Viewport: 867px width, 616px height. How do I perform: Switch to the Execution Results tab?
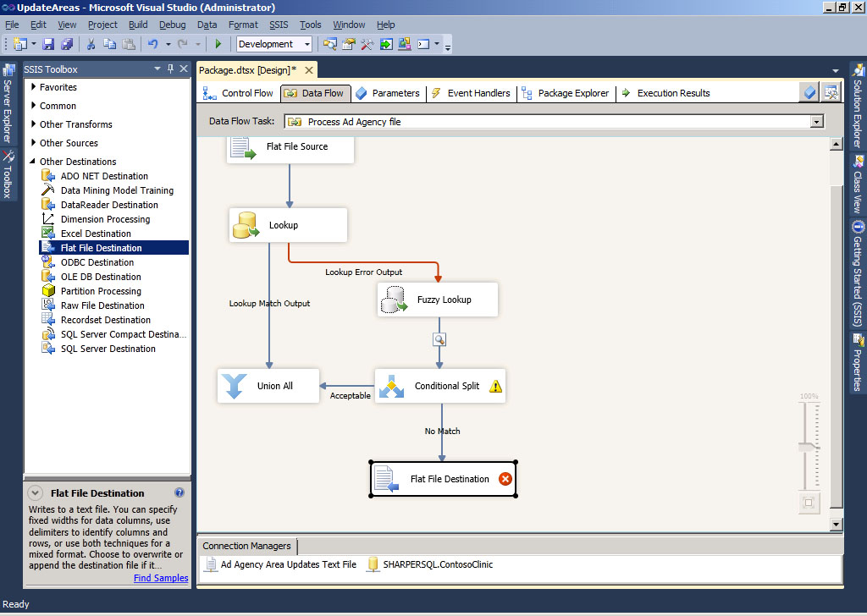point(665,93)
